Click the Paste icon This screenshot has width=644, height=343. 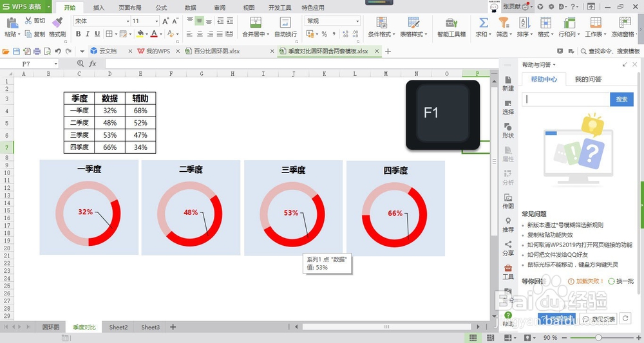12,23
